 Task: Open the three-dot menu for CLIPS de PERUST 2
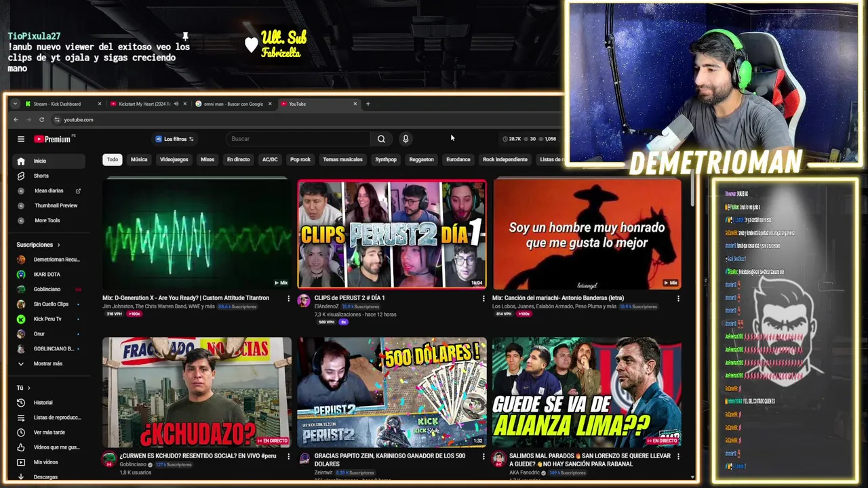[484, 298]
